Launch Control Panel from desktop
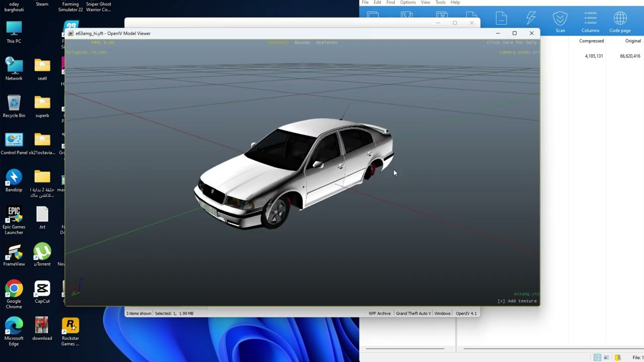Viewport: 644px width, 362px height. [x=14, y=143]
